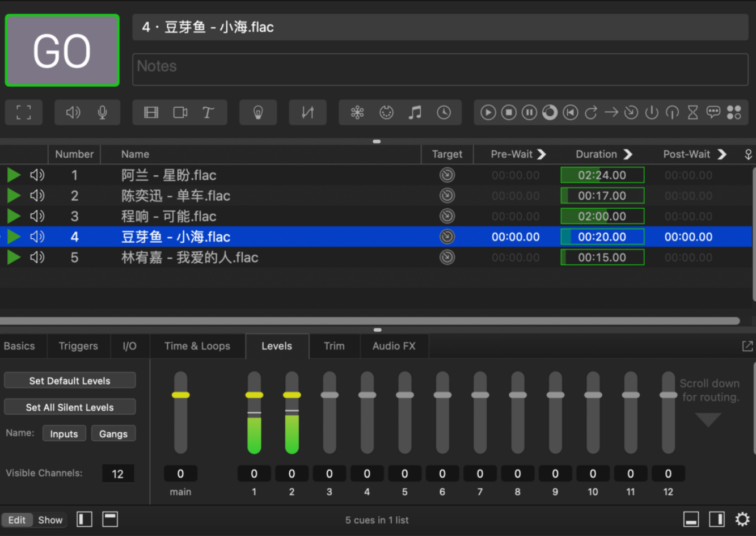The width and height of the screenshot is (756, 536).
Task: Expand the Pre-Wait column chevron
Action: tap(542, 154)
